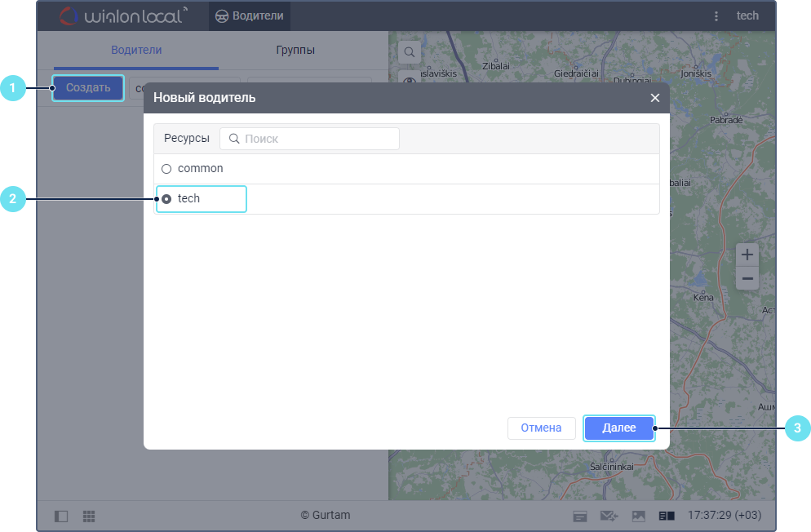
Task: Open the image icon in bottom bar
Action: (x=639, y=516)
